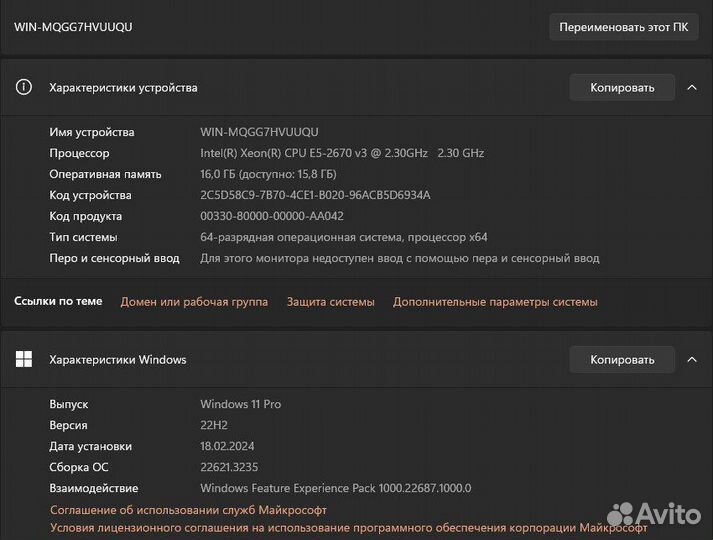Click the Версия label
This screenshot has width=713, height=540.
click(x=68, y=425)
